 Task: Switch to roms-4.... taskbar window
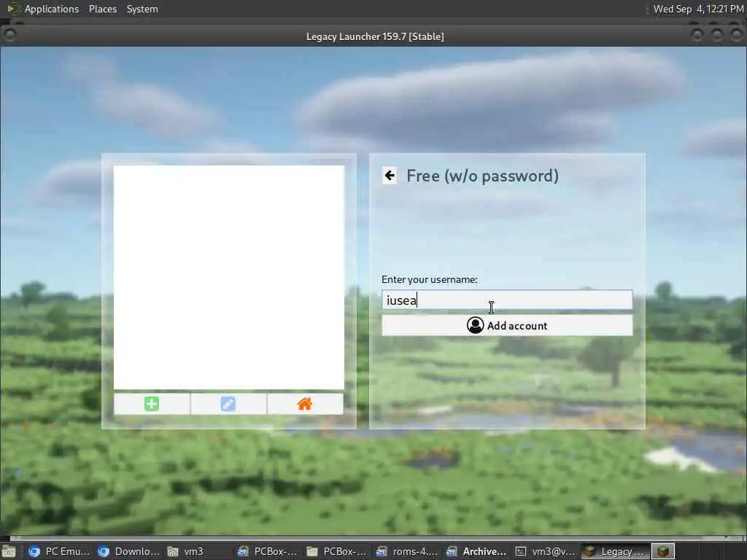406,551
